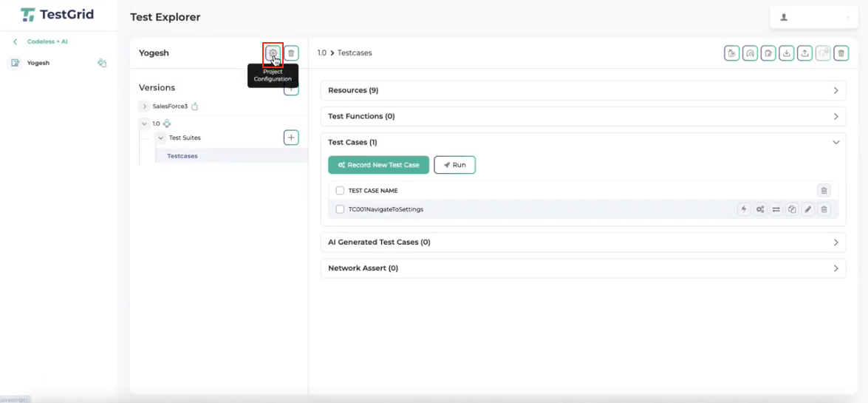This screenshot has height=403, width=868.
Task: Click Yogesh project title in explorer panel
Action: click(x=154, y=53)
